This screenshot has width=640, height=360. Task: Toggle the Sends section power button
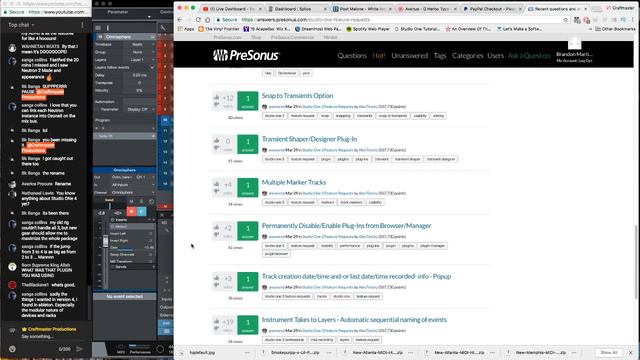113,267
